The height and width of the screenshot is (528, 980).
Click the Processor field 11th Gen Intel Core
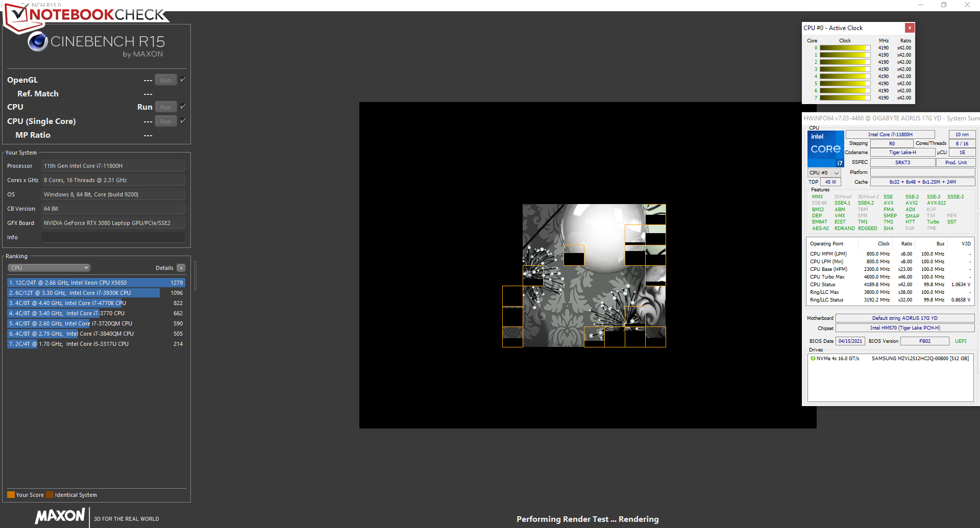[113, 166]
